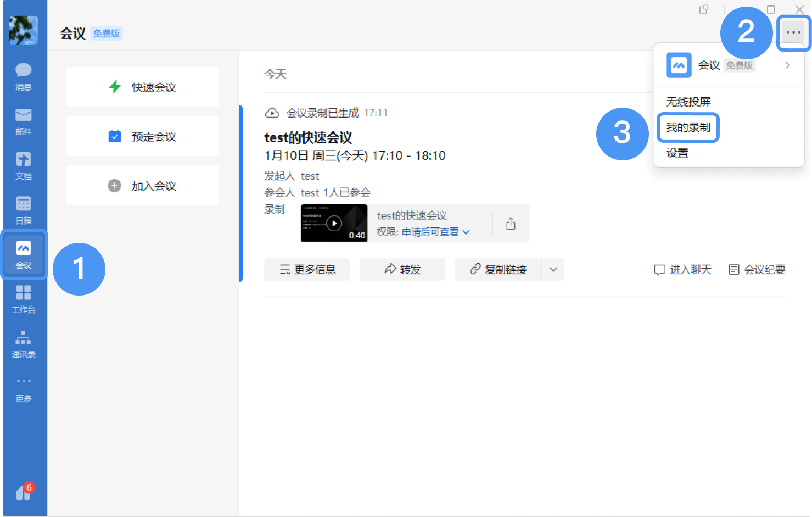Screen dimensions: 812x517
Task: Click the three-dot menu button at top right
Action: coord(793,32)
